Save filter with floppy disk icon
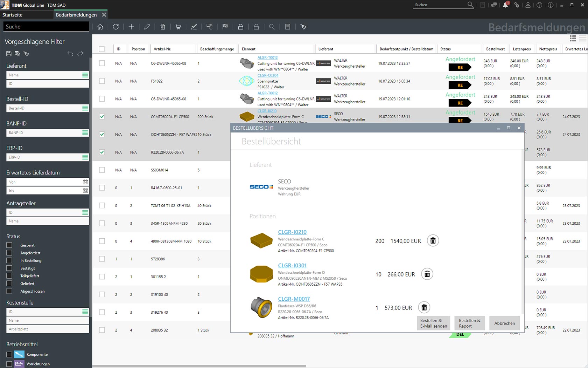This screenshot has width=588, height=368. (9, 54)
